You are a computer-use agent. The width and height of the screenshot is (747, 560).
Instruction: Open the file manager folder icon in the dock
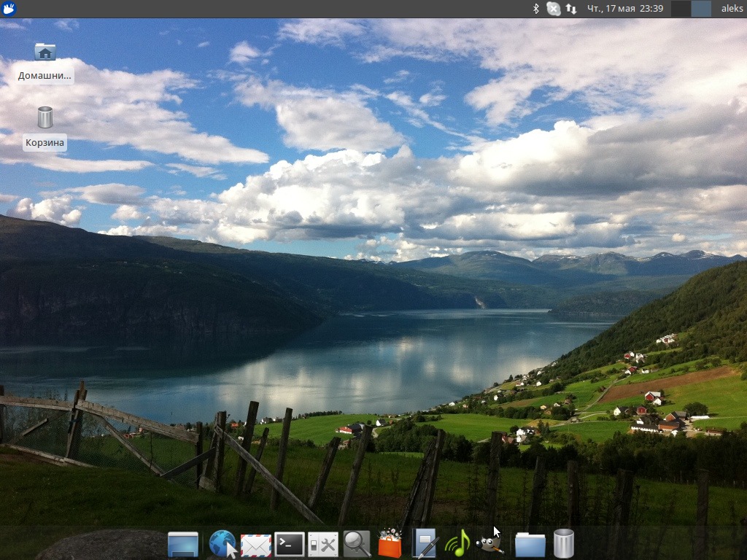point(530,545)
